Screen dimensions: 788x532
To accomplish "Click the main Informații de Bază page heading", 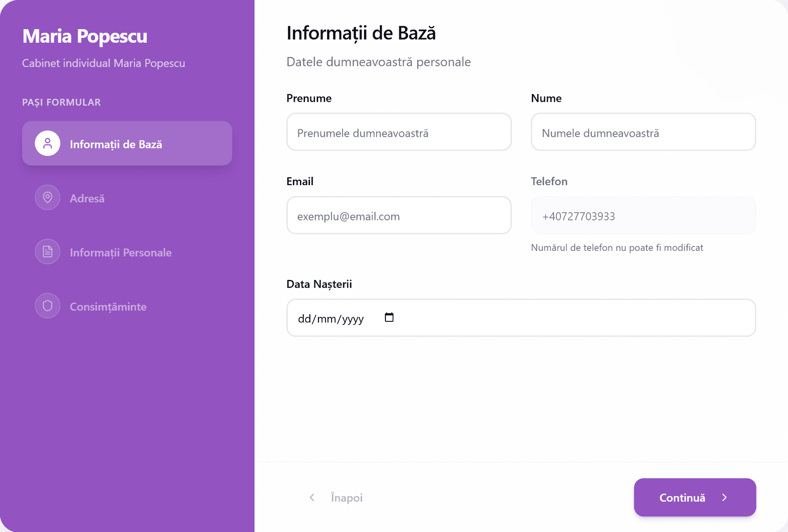I will click(x=361, y=33).
